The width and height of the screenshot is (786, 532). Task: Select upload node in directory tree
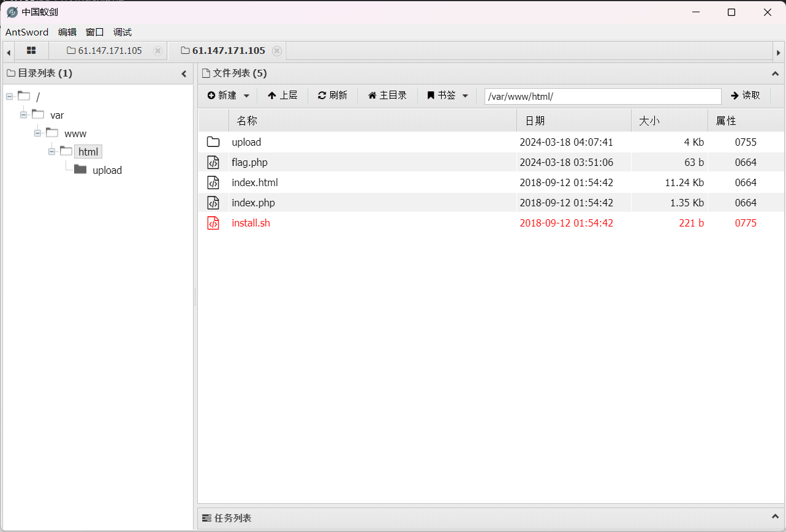(107, 170)
